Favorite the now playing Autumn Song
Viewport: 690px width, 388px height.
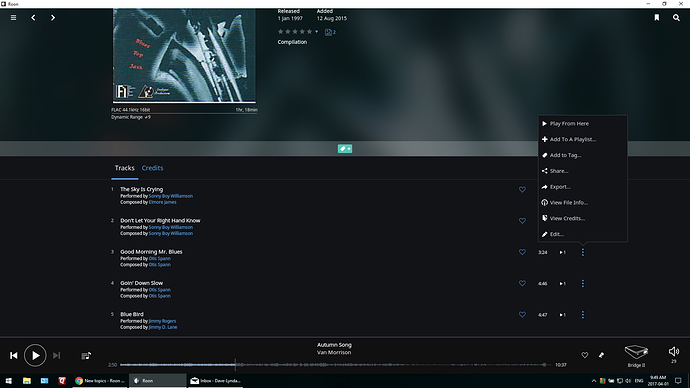pyautogui.click(x=585, y=355)
